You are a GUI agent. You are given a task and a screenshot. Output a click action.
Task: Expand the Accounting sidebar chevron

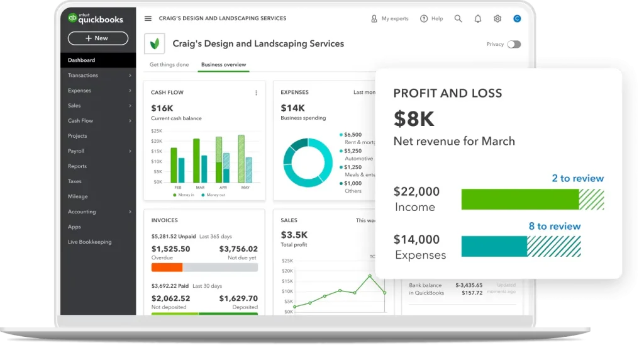click(130, 212)
